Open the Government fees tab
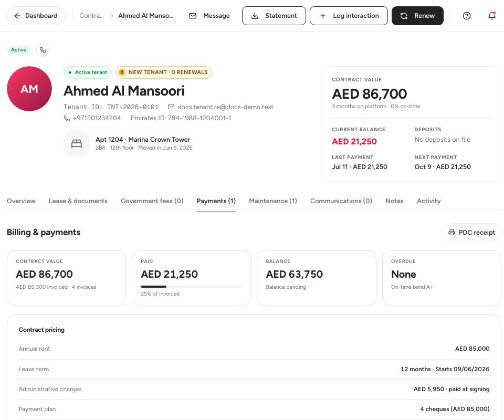The image size is (504, 420). coord(152,201)
